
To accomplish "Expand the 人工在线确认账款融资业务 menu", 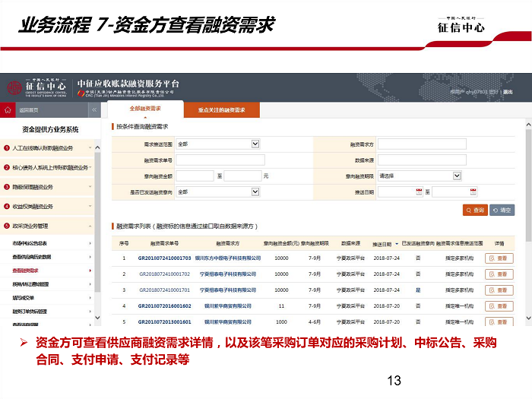I will 90,147.
